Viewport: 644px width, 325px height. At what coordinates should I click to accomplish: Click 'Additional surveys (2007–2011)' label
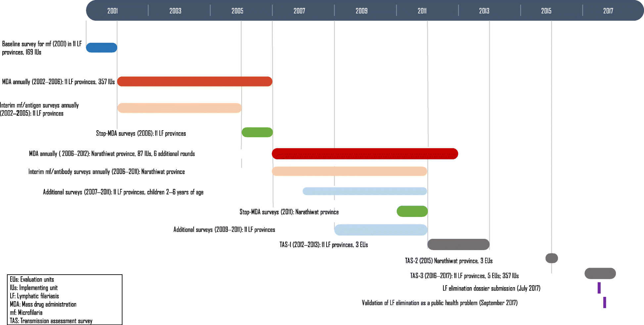123,192
